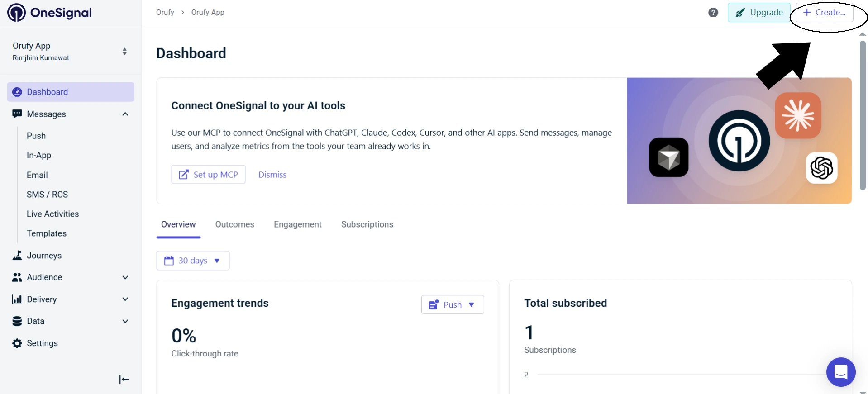Collapse sidebar using the arrow icon
The image size is (868, 394).
click(124, 379)
